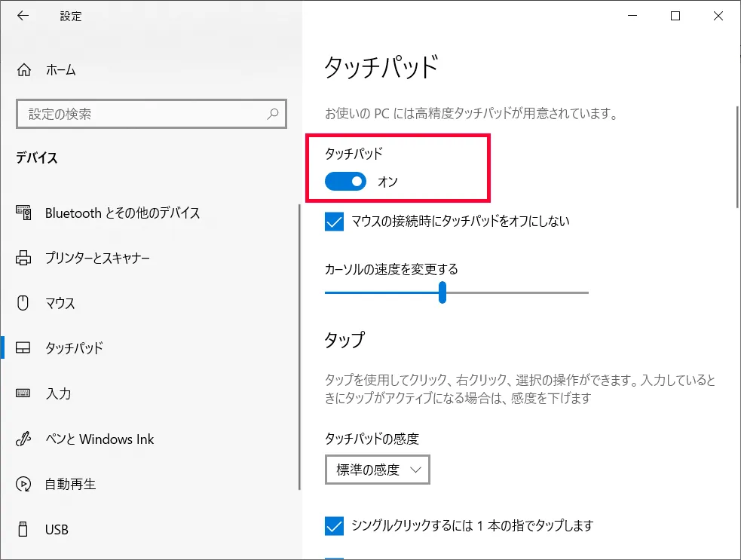Click the デバイス sidebar heading

pyautogui.click(x=36, y=158)
